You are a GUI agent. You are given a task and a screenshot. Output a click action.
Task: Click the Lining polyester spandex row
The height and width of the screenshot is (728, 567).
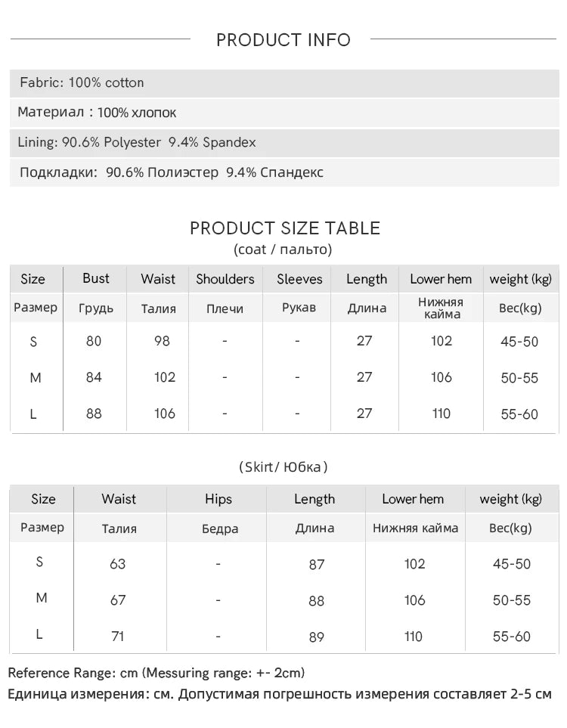[284, 143]
